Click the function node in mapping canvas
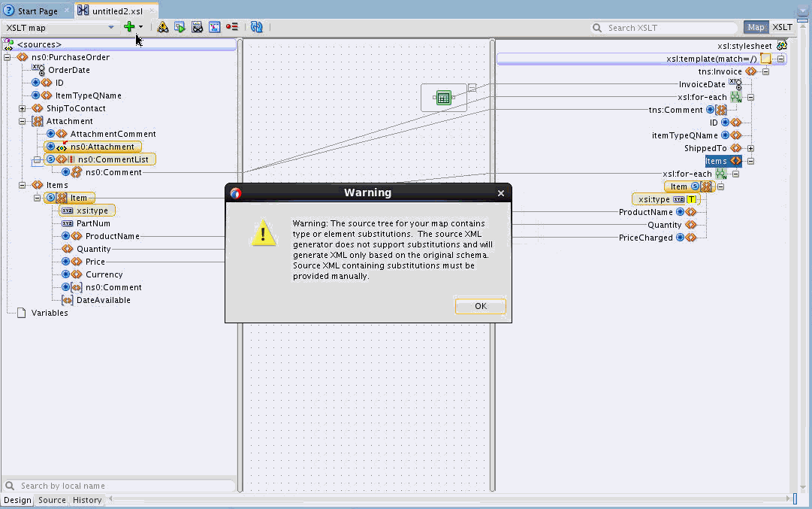The height and width of the screenshot is (509, 812). point(444,98)
